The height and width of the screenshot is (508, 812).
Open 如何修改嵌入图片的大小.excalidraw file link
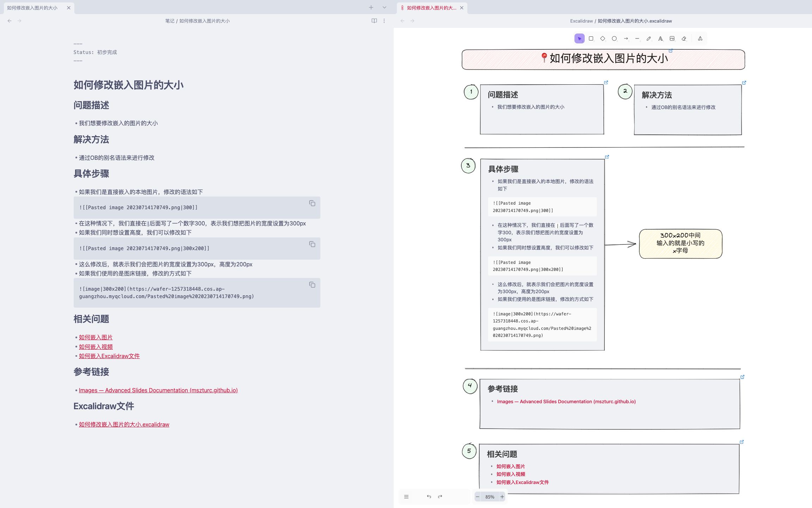pyautogui.click(x=124, y=424)
